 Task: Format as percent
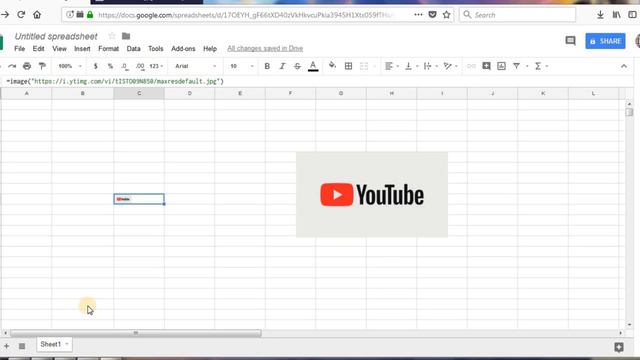tap(110, 66)
